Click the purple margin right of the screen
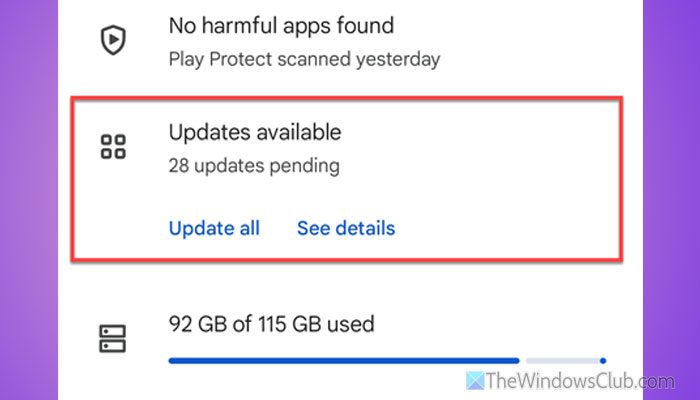The height and width of the screenshot is (400, 700). coord(671,200)
